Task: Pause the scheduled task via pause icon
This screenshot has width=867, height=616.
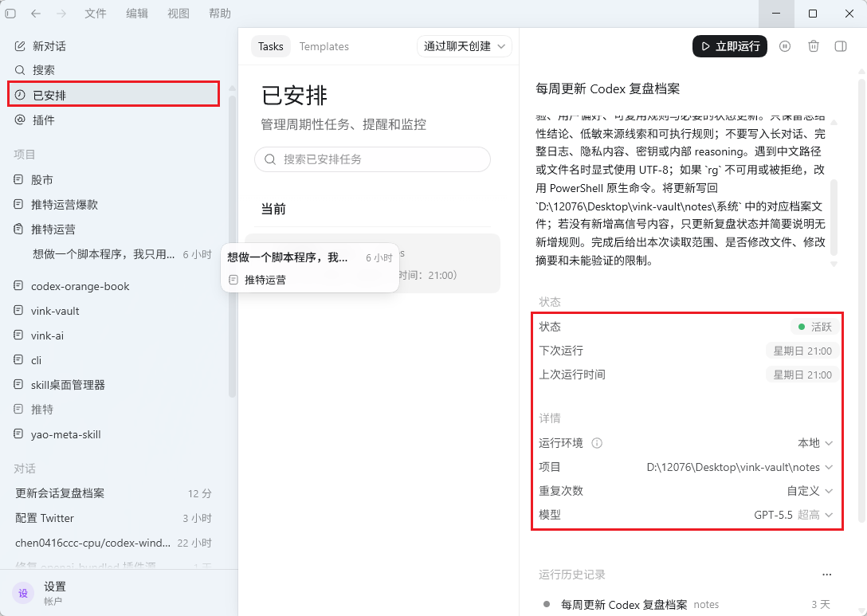Action: click(x=785, y=46)
